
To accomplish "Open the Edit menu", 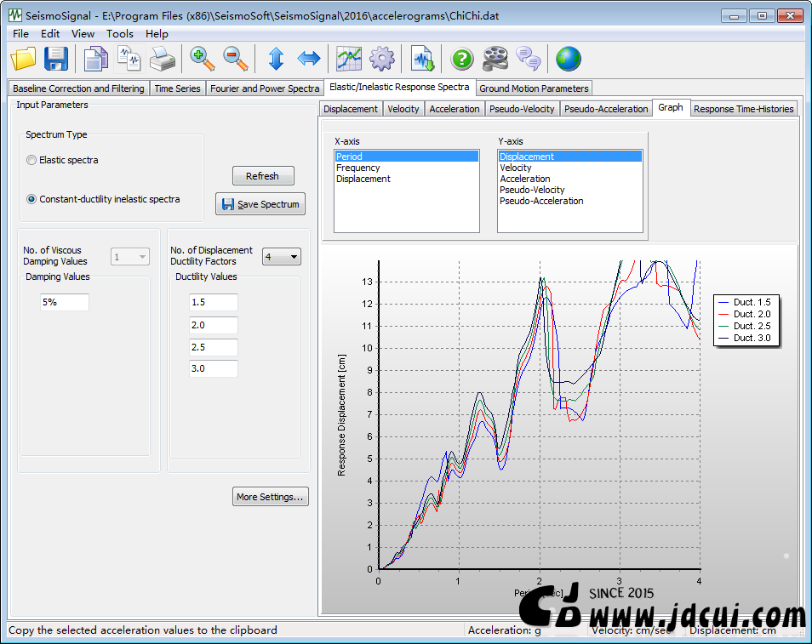I will coord(50,34).
